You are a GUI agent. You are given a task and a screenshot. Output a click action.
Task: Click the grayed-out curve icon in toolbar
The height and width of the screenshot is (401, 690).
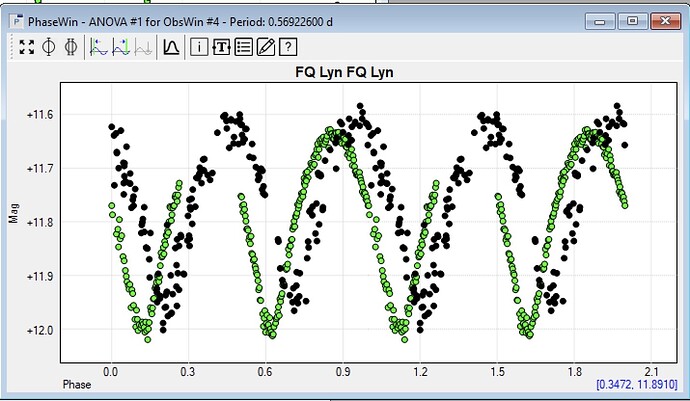(x=143, y=47)
